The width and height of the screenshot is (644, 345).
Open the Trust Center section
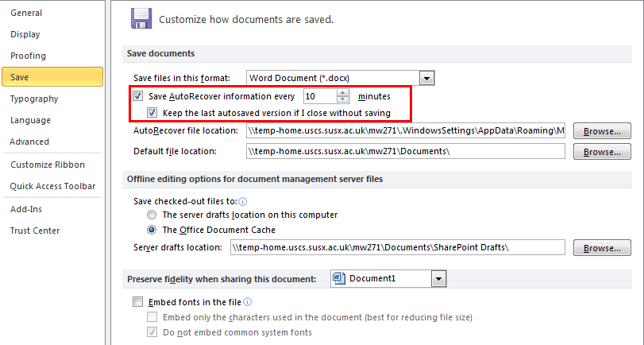[35, 231]
